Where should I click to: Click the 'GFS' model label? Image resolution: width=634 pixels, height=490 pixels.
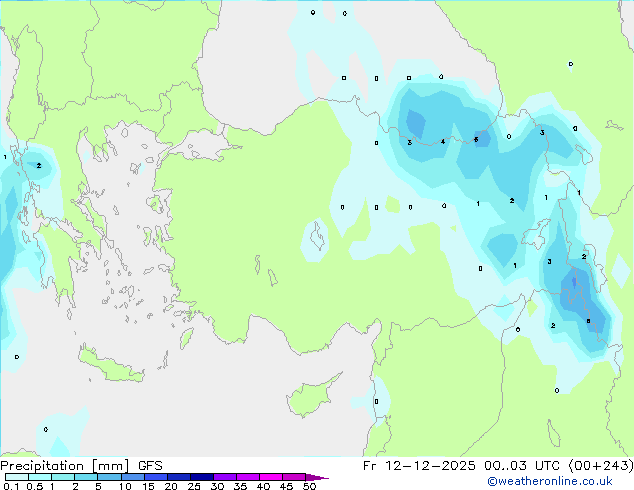150,466
